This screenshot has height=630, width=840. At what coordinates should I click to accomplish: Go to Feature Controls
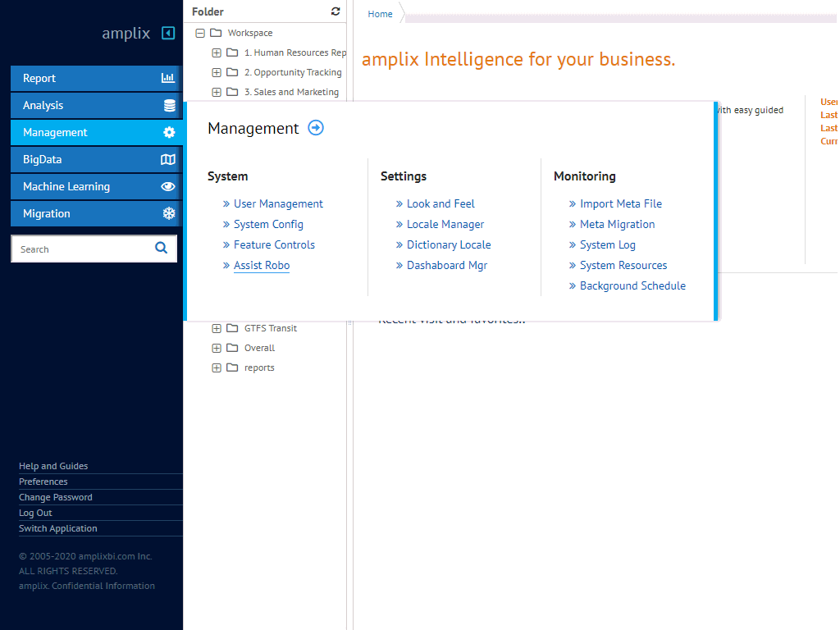pyautogui.click(x=274, y=244)
